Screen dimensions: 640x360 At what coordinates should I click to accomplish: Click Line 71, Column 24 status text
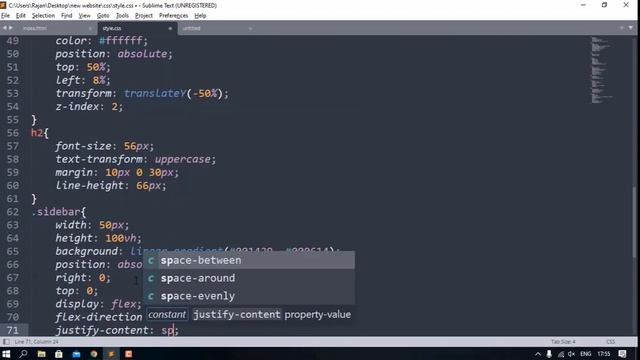[x=36, y=342]
